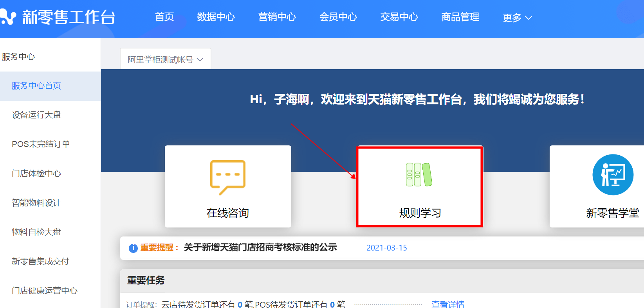Go to 门店体检中心 in the sidebar

36,174
